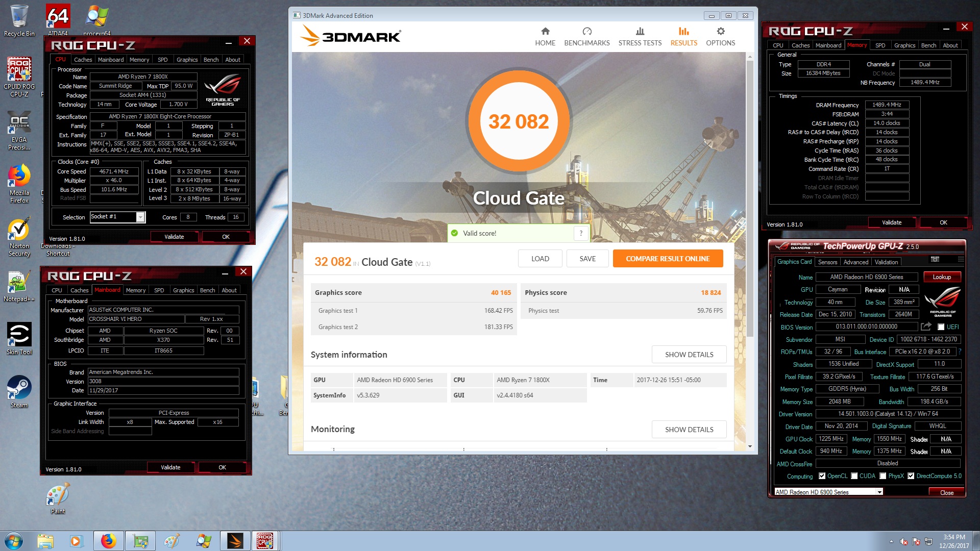Click the Cloud Gate score 32 082 circle
The height and width of the screenshot is (551, 980).
519,121
